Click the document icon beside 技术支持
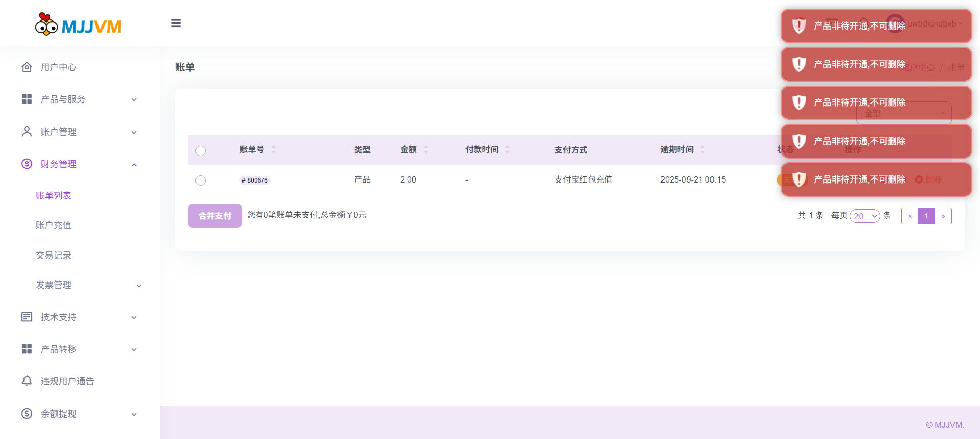 point(27,317)
